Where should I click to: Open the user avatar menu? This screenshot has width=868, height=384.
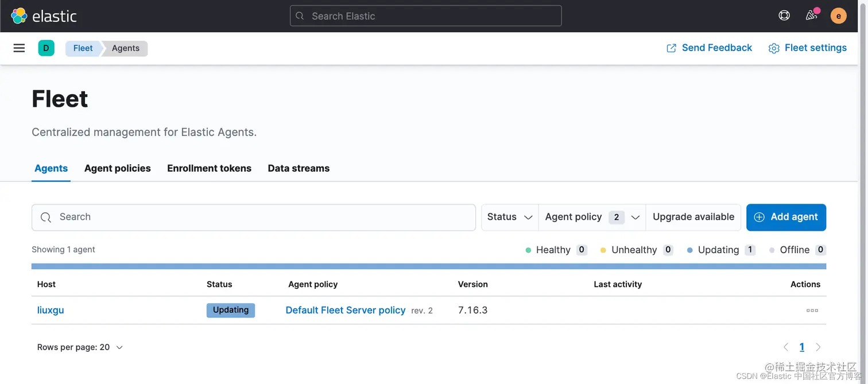[838, 16]
